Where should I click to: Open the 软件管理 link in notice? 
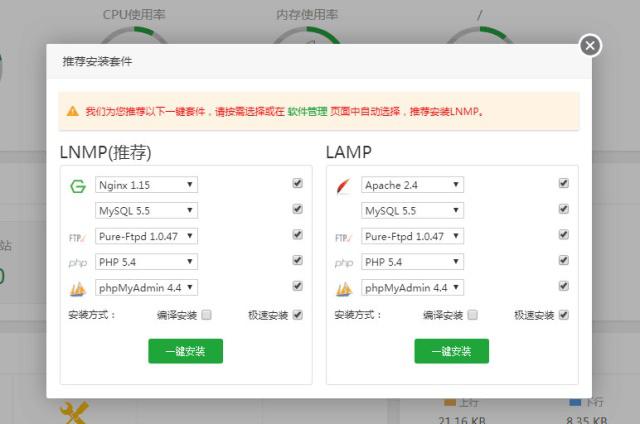pyautogui.click(x=307, y=111)
